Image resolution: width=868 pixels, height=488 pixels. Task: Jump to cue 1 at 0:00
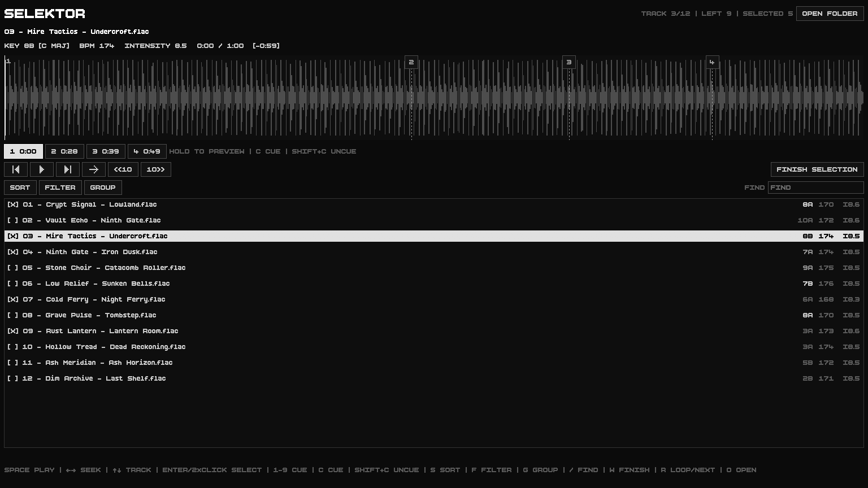(x=23, y=151)
